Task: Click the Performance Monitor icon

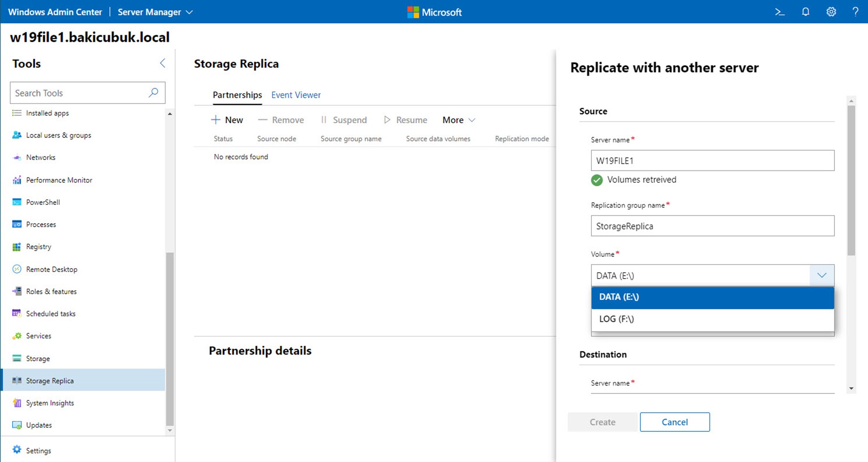Action: (17, 180)
